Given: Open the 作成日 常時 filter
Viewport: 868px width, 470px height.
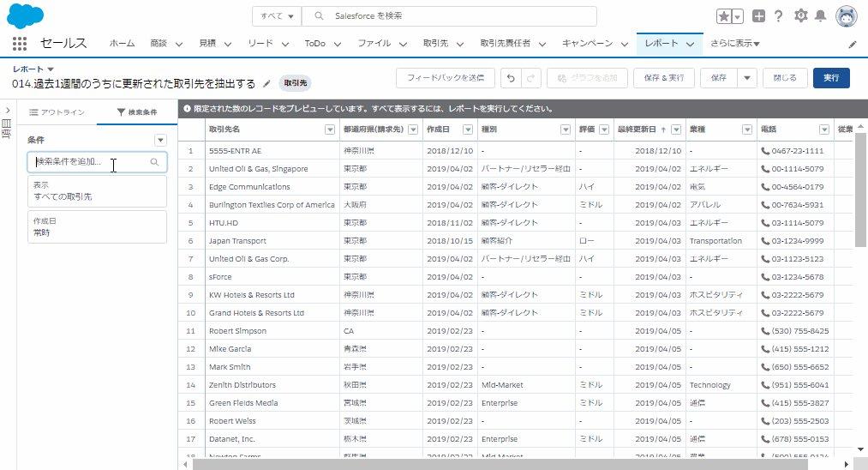Looking at the screenshot, I should [97, 226].
